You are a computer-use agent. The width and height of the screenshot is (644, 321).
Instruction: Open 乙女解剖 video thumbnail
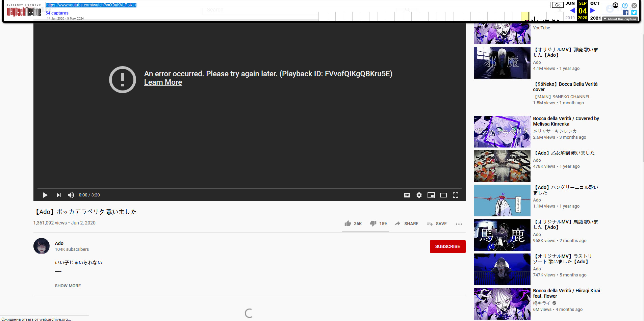pyautogui.click(x=502, y=166)
